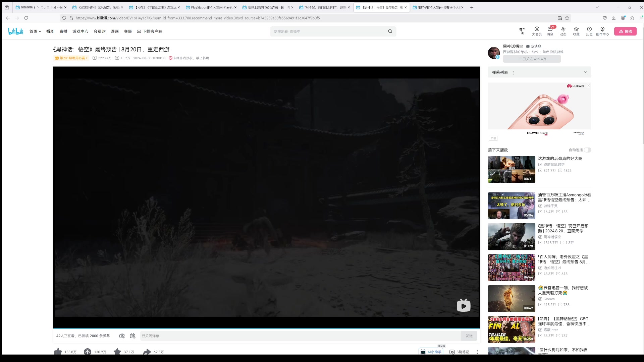Open 直播 in navigation bar
Screen dimensions: 644x362
63,32
